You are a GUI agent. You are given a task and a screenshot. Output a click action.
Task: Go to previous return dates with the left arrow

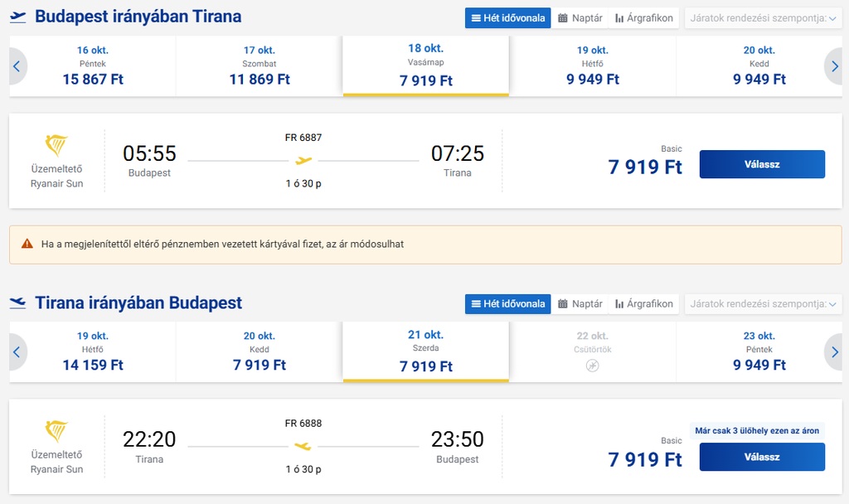tap(17, 351)
